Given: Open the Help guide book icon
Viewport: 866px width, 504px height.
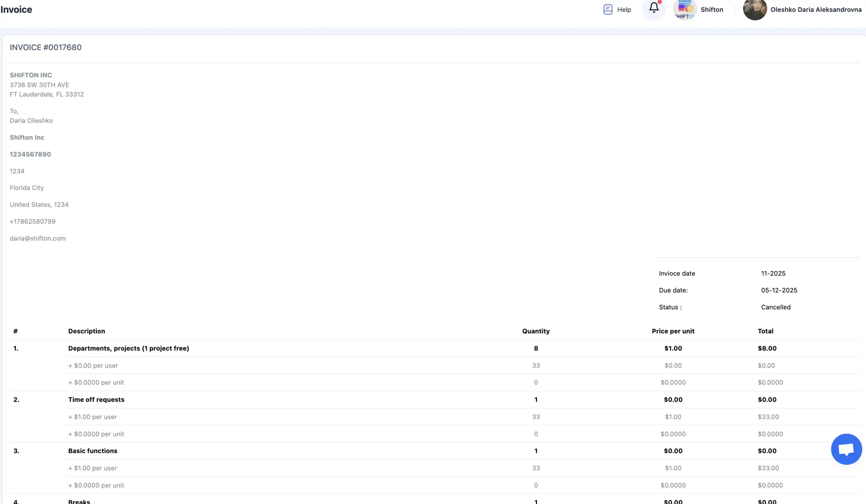Looking at the screenshot, I should click(x=607, y=9).
